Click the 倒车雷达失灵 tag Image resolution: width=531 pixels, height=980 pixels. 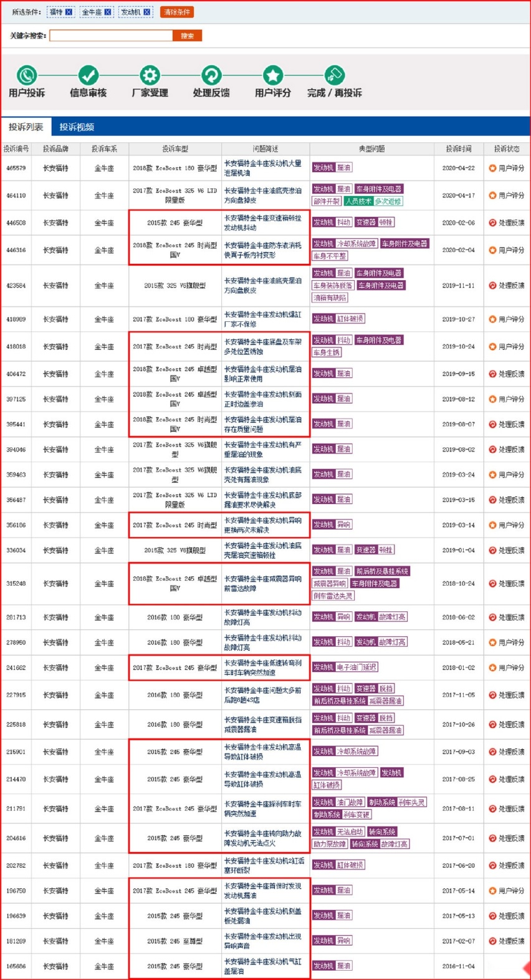[333, 596]
